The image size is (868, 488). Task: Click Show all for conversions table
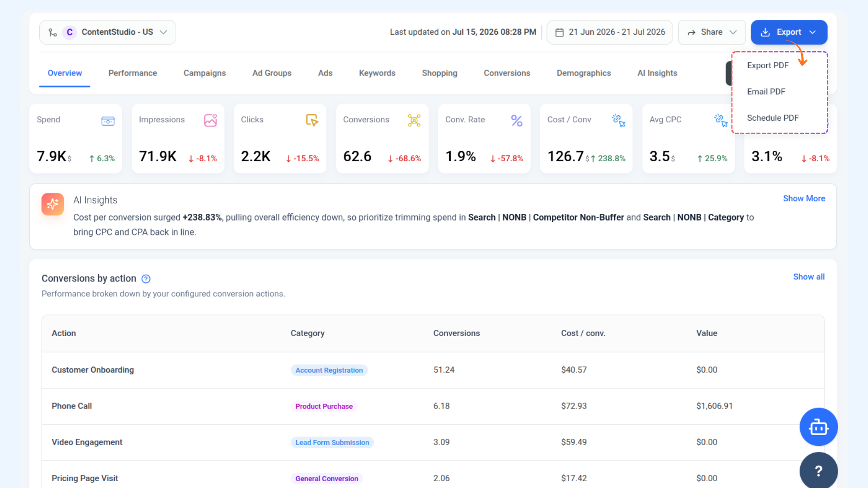pos(809,277)
